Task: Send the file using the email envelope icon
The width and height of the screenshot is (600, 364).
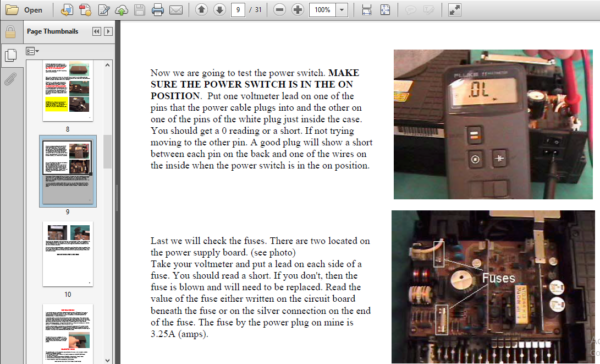Action: [x=176, y=10]
